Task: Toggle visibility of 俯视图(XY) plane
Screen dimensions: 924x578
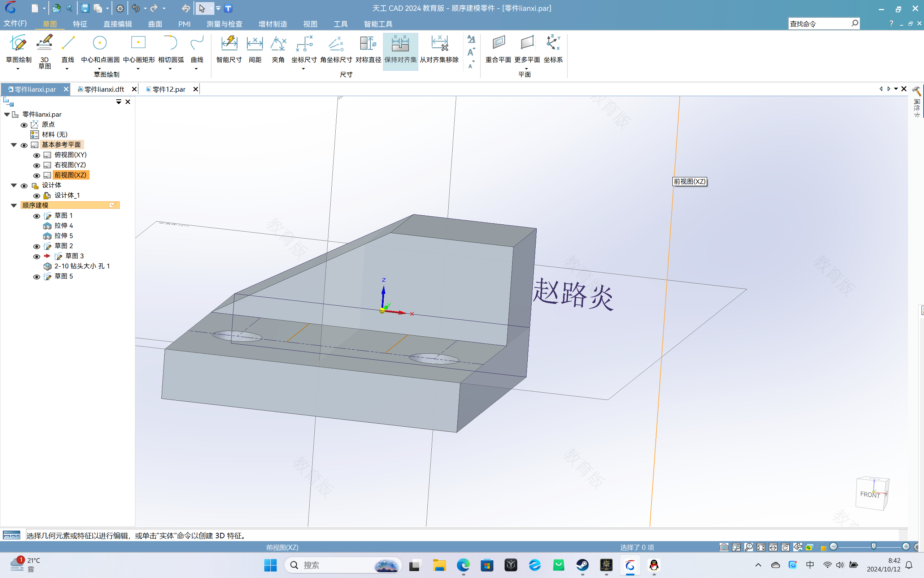Action: (x=37, y=155)
